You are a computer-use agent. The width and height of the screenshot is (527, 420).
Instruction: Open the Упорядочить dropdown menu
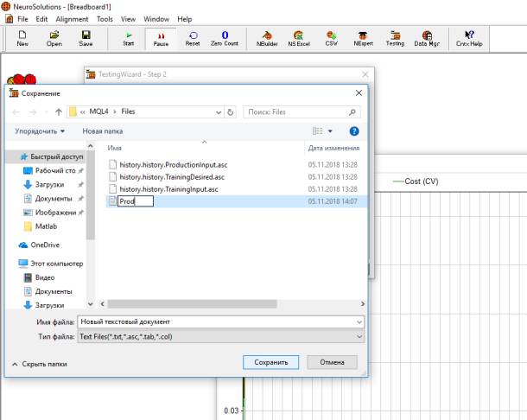pyautogui.click(x=40, y=131)
